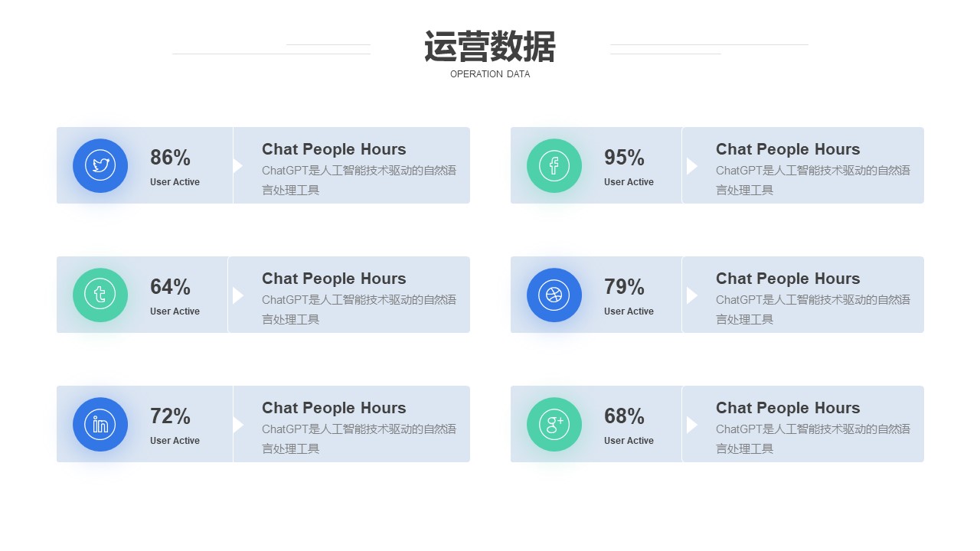The height and width of the screenshot is (551, 980).
Task: Click Chat People Hours heading beside 79%
Action: 788,279
